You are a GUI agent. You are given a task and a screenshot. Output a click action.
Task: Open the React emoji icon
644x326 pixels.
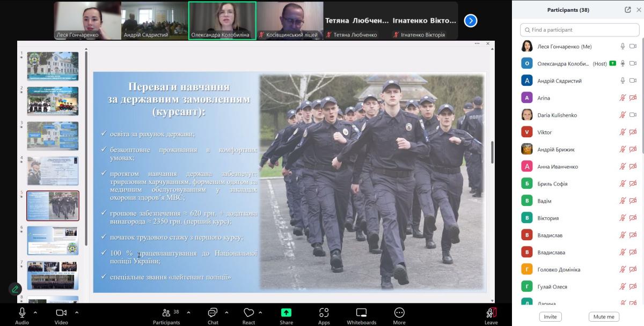click(248, 313)
